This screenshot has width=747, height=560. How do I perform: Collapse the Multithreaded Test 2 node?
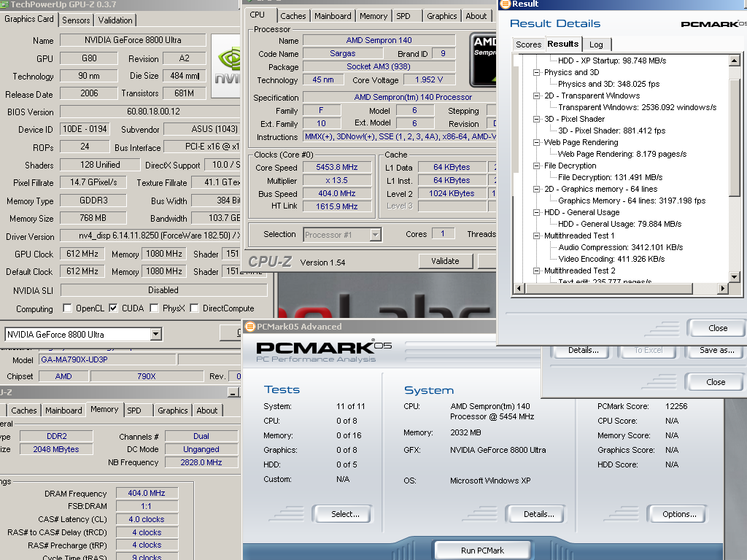[x=536, y=271]
